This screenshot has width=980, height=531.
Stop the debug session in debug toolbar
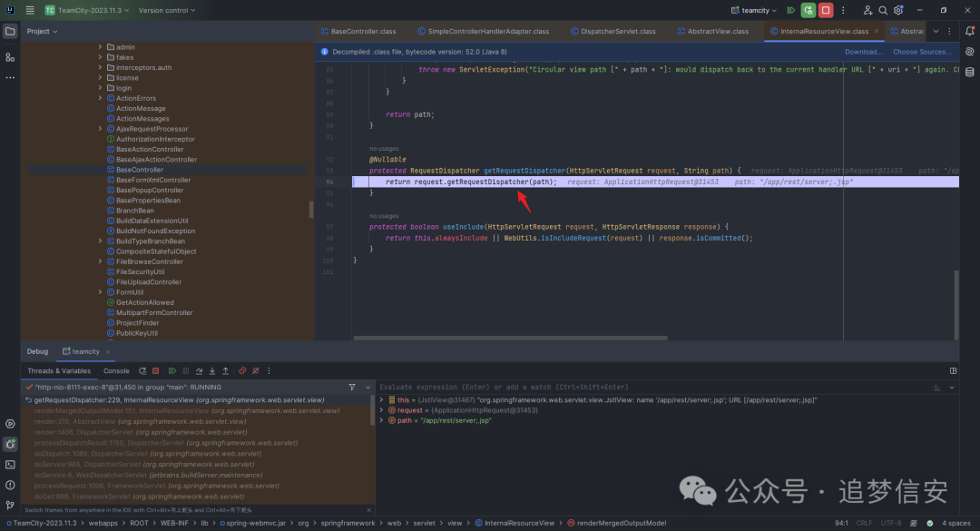[156, 370]
